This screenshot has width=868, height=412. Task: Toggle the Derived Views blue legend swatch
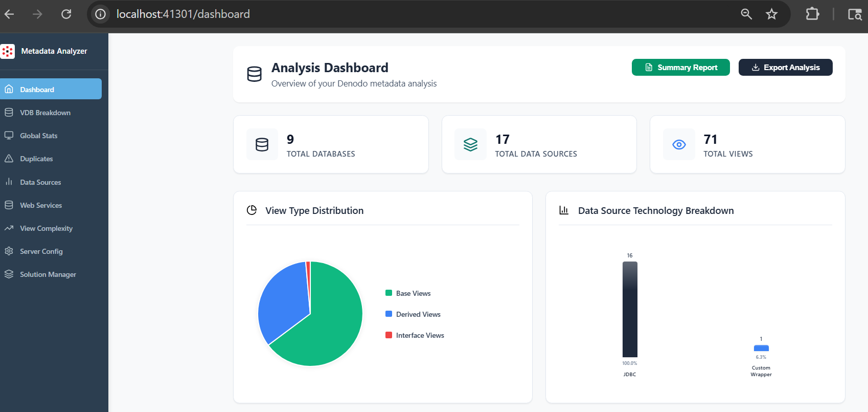point(389,314)
